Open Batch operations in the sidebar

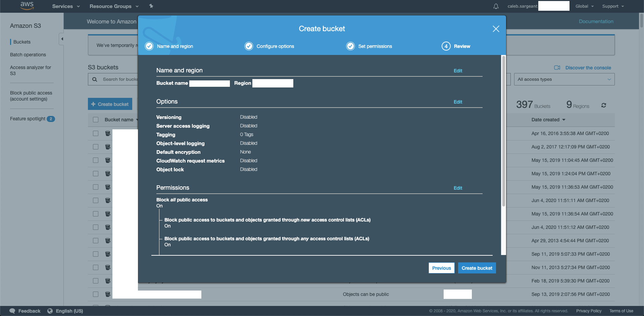(28, 55)
